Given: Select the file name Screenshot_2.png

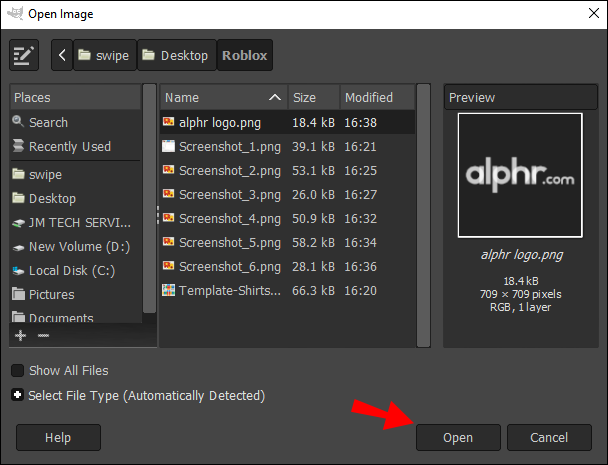Looking at the screenshot, I should click(230, 171).
